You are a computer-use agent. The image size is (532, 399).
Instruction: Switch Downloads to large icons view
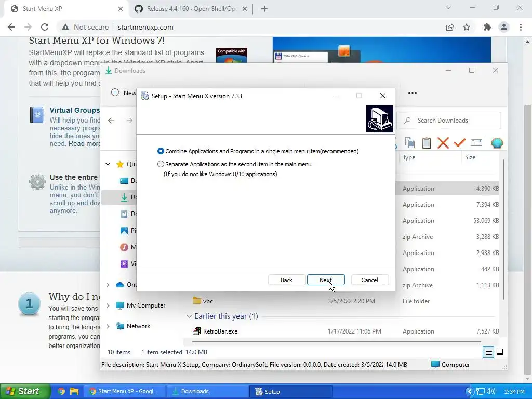pyautogui.click(x=500, y=352)
